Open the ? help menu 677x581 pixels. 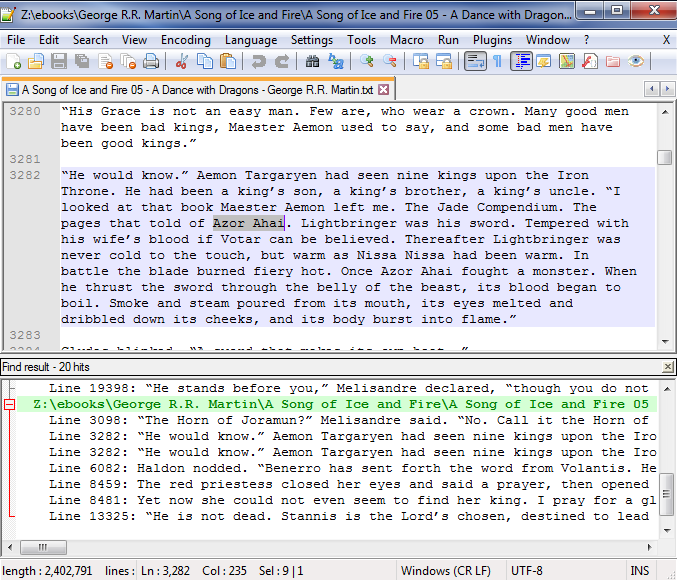586,40
